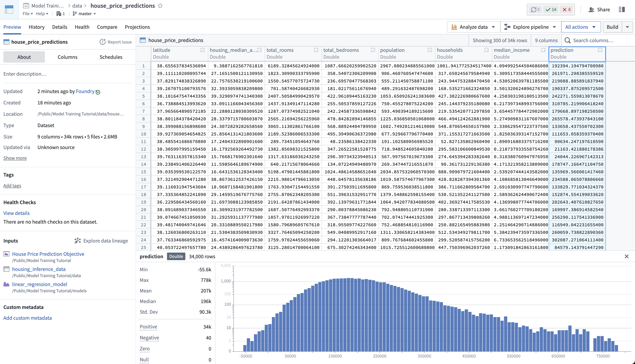Click Add custom metadata link
This screenshot has width=635, height=364.
tap(27, 318)
